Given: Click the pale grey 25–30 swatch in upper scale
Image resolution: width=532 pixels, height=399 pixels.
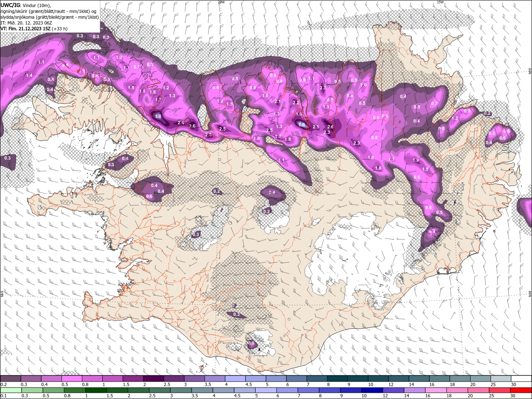Looking at the screenshot, I should [x=501, y=379].
